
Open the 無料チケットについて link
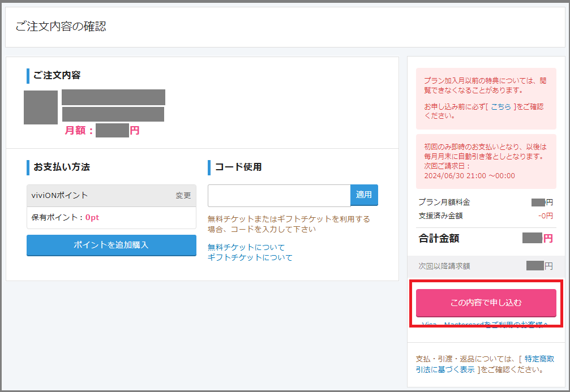(x=246, y=247)
